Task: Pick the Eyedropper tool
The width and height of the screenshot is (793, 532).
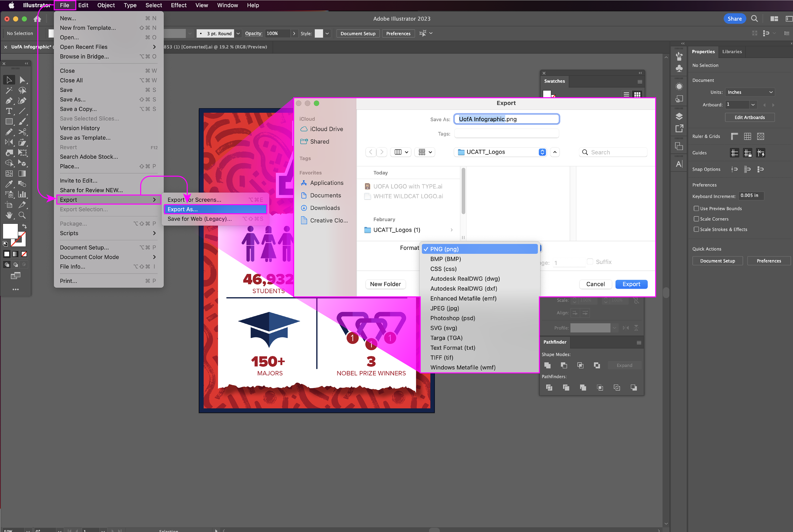Action: (x=9, y=184)
